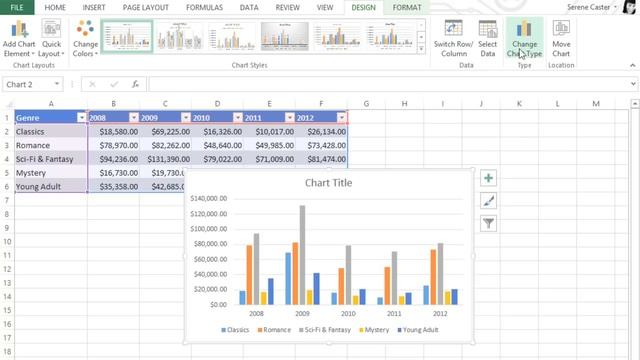This screenshot has height=360, width=640.
Task: Select the first chart style thumbnail
Action: pyautogui.click(x=127, y=37)
